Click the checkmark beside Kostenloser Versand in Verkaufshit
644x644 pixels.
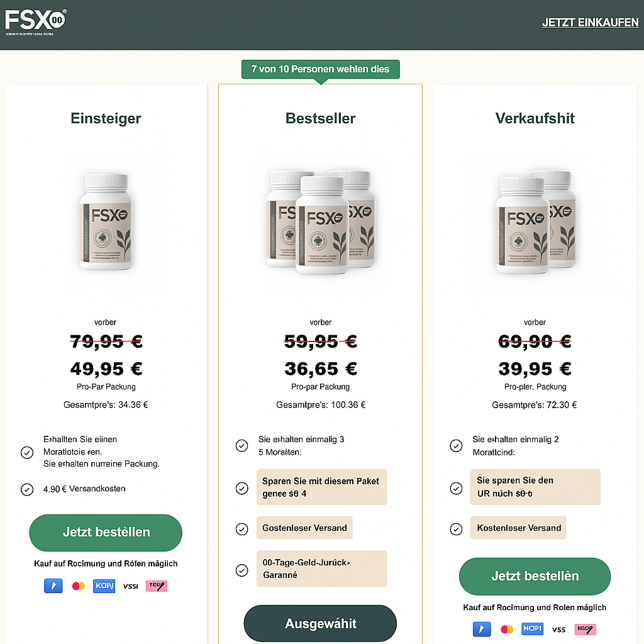point(457,529)
